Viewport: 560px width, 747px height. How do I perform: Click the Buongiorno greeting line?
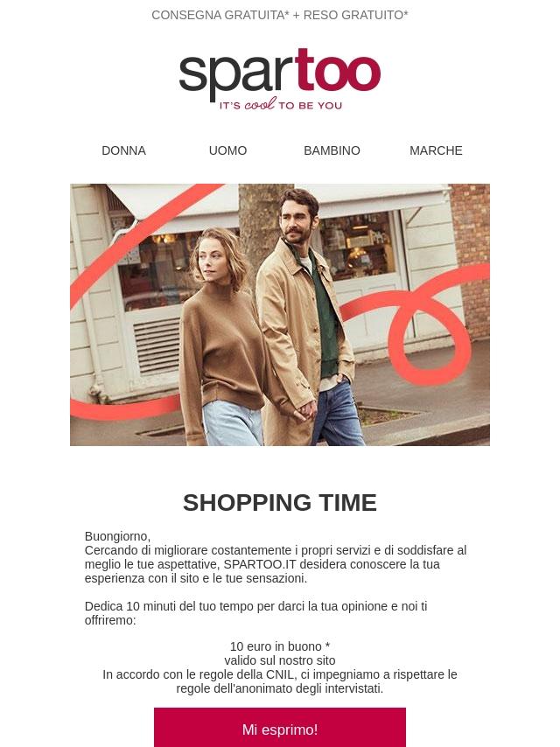coord(117,536)
